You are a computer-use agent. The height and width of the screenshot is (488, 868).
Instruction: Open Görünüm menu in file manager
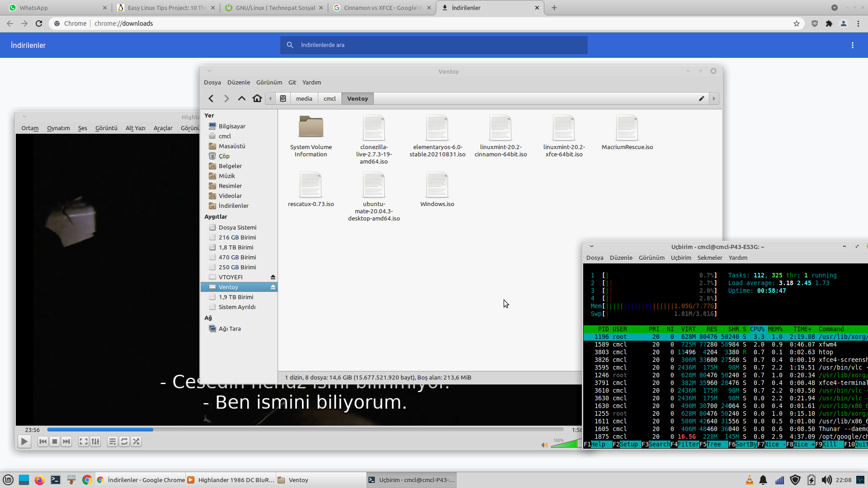coord(269,82)
